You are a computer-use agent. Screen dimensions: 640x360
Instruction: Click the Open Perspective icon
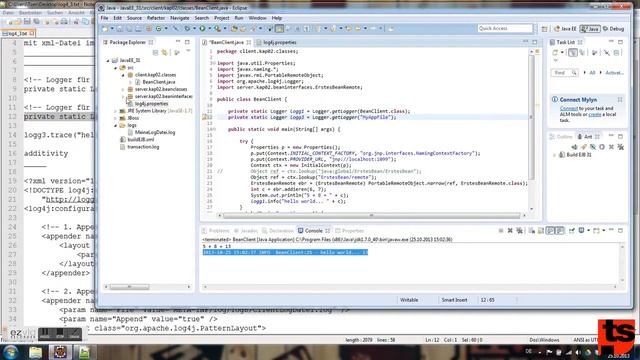point(544,29)
